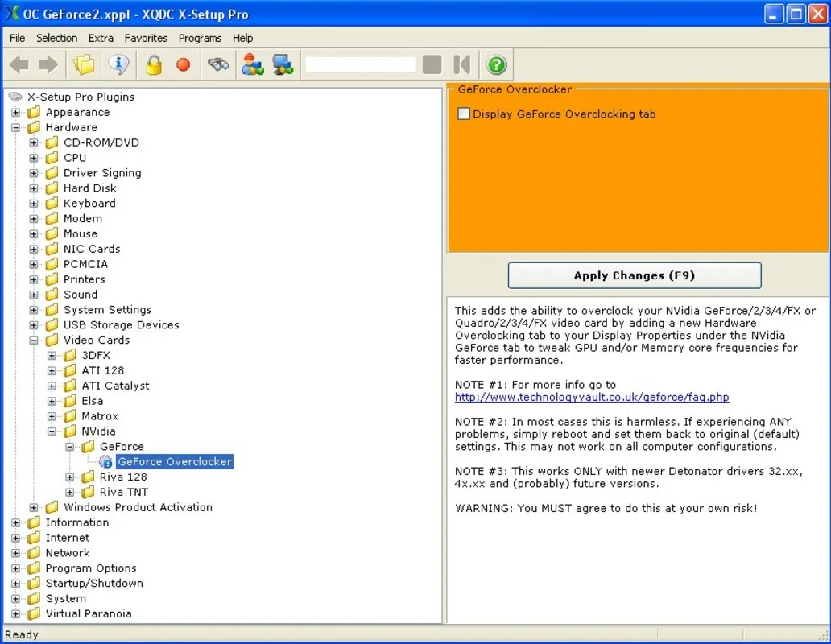Click the skip-to-start toolbar icon

pos(462,64)
